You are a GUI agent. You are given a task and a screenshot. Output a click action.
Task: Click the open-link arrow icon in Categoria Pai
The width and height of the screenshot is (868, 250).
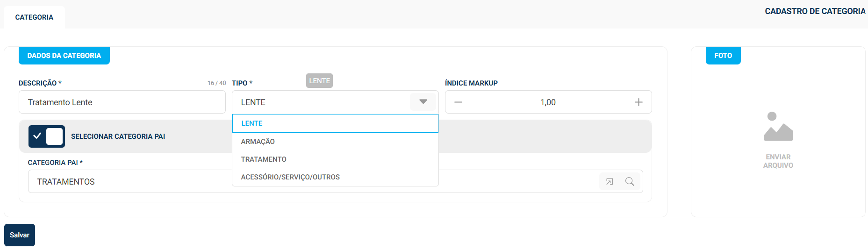click(x=610, y=182)
